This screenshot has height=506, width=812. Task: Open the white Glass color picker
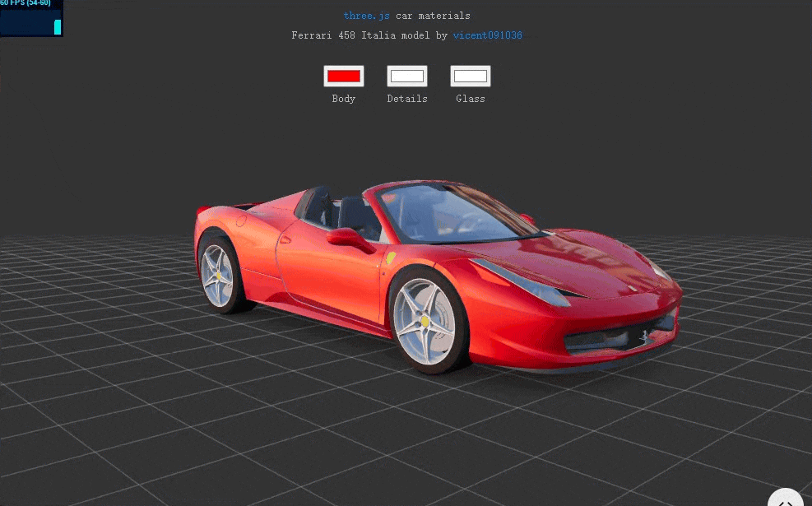pos(471,77)
